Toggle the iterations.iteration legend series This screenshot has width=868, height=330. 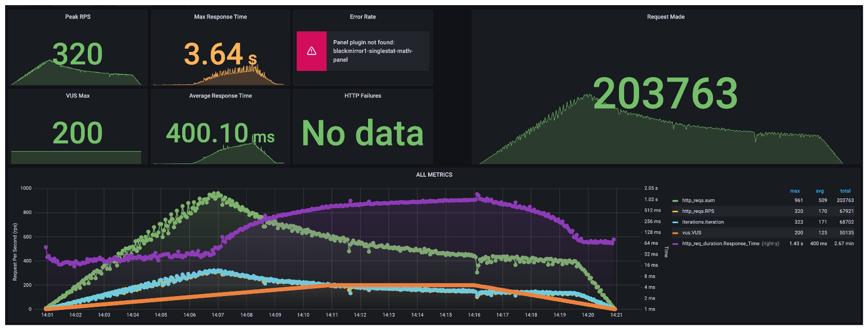(703, 222)
